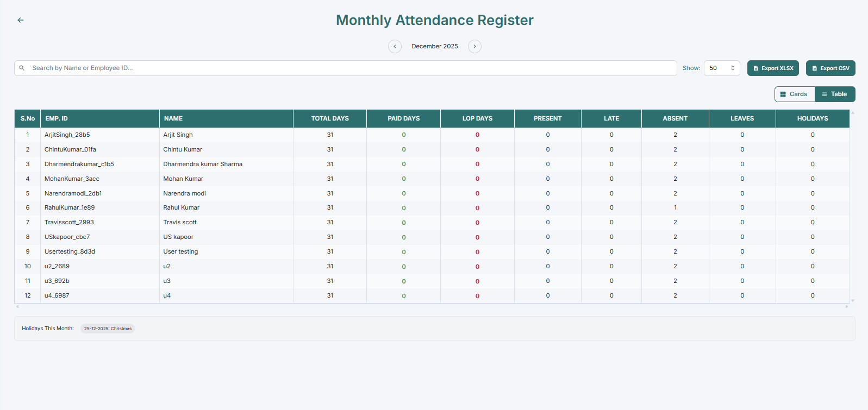
Task: Click the name Dharmendra kumar Sharma
Action: click(203, 164)
